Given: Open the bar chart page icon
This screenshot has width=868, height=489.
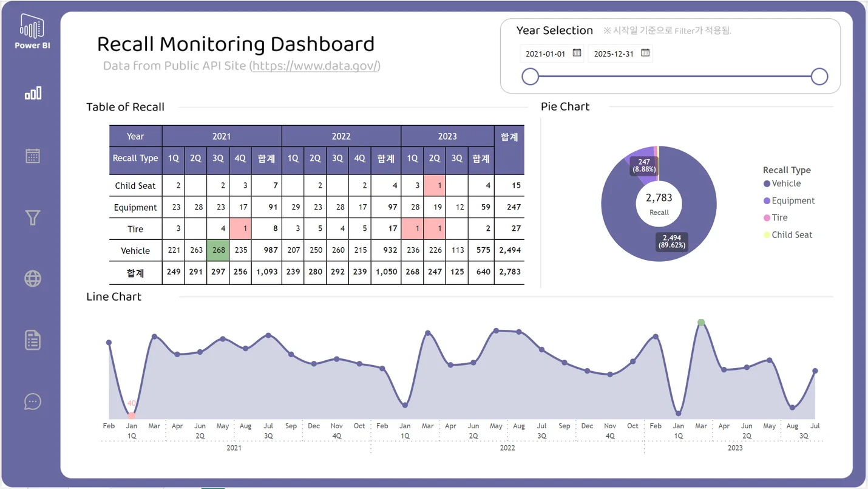Looking at the screenshot, I should tap(33, 93).
